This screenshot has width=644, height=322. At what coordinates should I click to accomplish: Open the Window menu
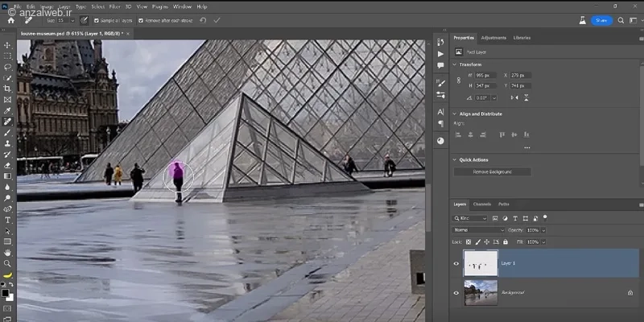coord(182,6)
